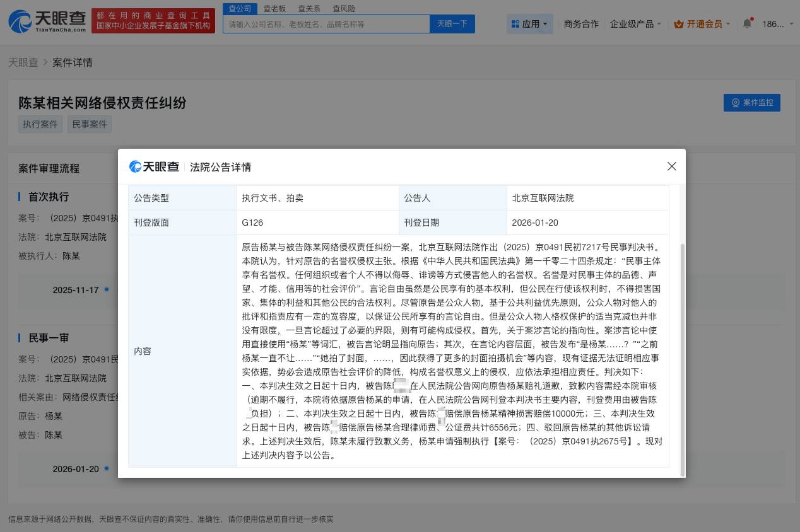Click the 天眼查 breadcrumb link
Image resolution: width=800 pixels, height=532 pixels.
[23, 62]
